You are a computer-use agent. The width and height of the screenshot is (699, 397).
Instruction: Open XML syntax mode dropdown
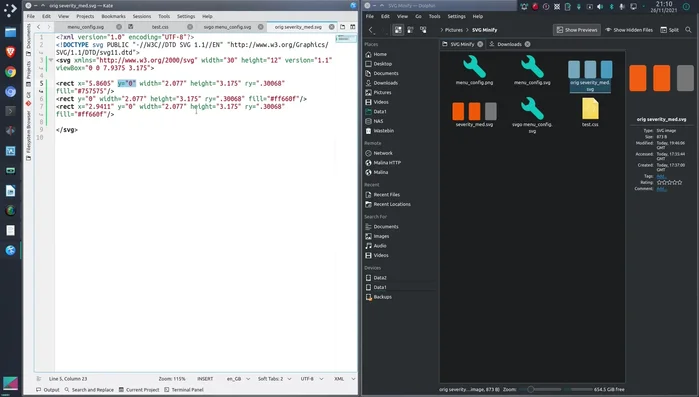[x=345, y=379]
